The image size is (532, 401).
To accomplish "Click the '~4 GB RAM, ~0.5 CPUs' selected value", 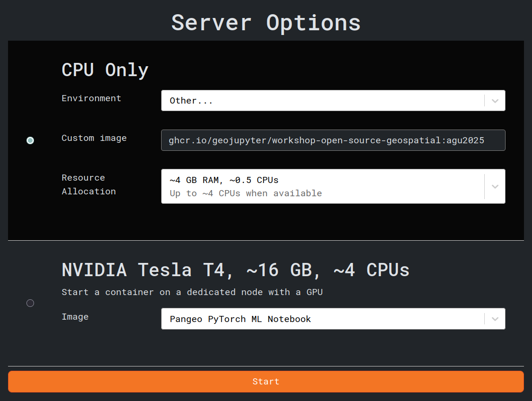I will 224,180.
